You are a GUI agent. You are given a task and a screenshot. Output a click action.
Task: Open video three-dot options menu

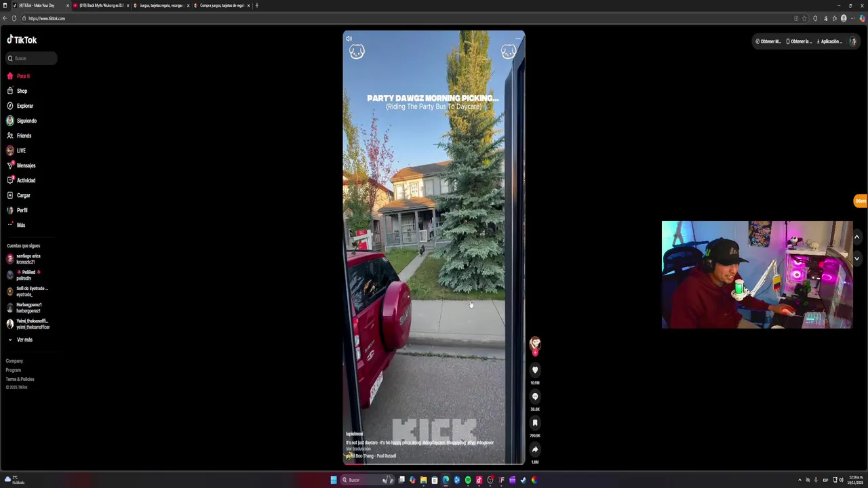[x=518, y=39]
